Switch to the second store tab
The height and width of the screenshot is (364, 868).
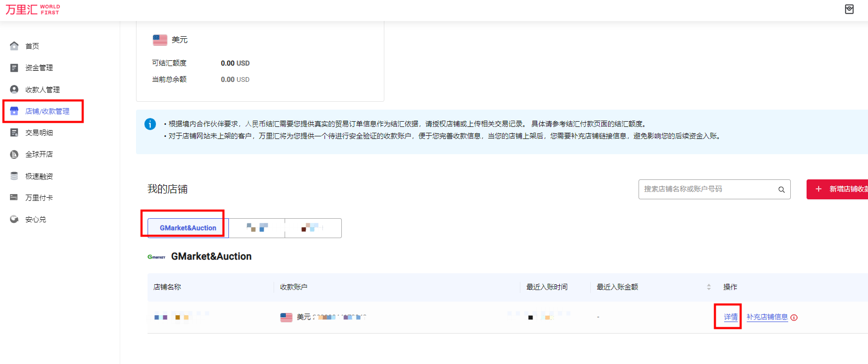(257, 228)
